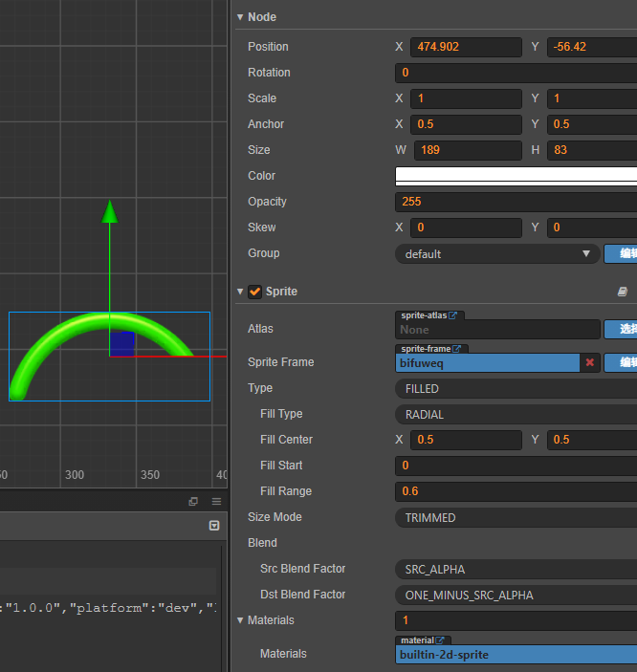The image size is (637, 672).
Task: Click the green Y-axis gizmo arrow
Action: 110,211
